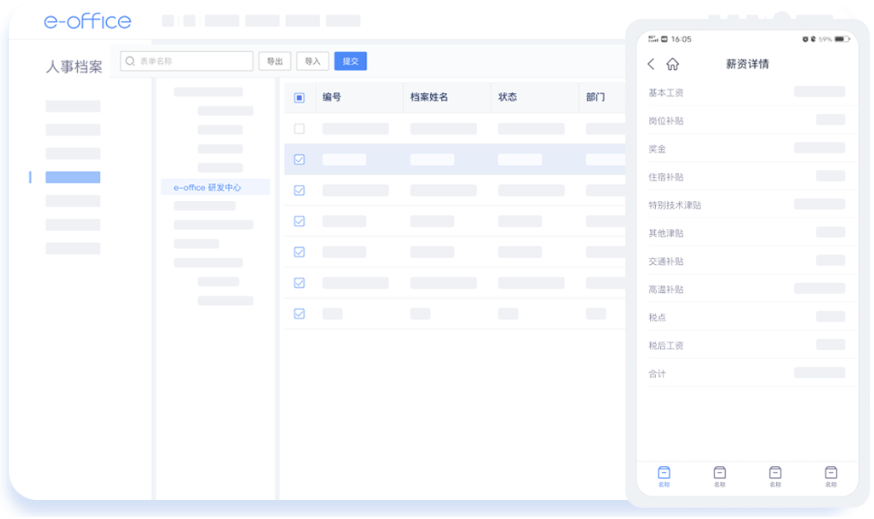The image size is (874, 519).
Task: Tap the third bottom navigation icon
Action: tap(775, 474)
